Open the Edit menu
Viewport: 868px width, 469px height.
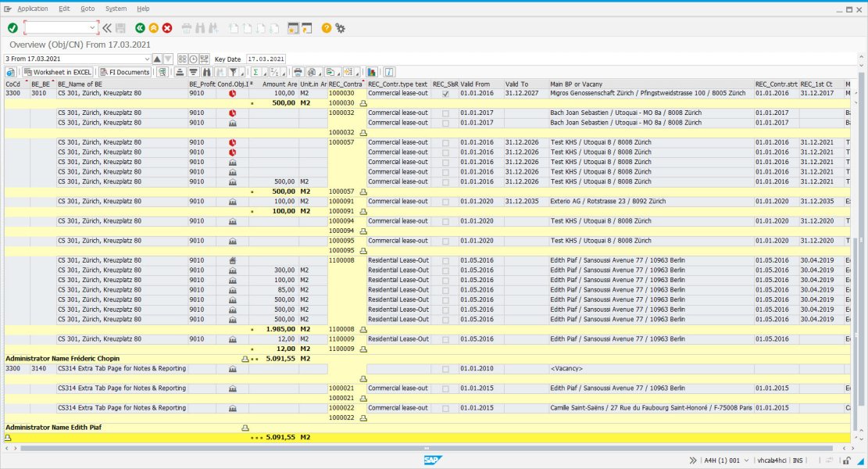pos(64,9)
